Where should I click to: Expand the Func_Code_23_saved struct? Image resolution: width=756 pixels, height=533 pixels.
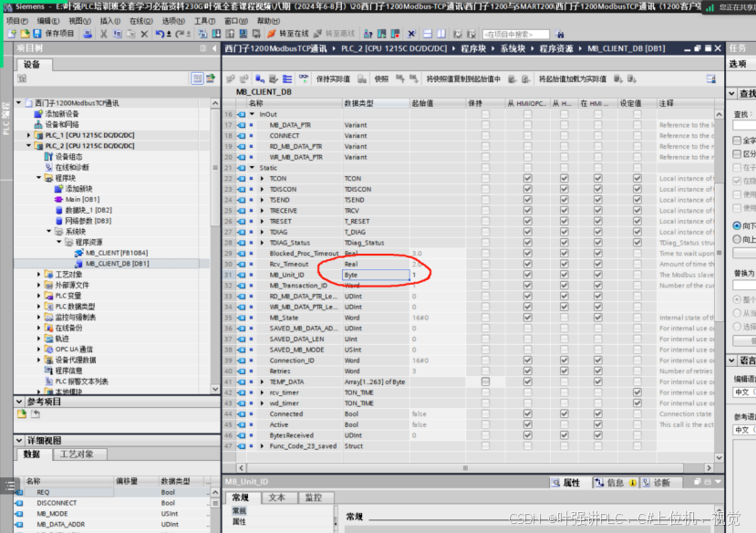(263, 446)
